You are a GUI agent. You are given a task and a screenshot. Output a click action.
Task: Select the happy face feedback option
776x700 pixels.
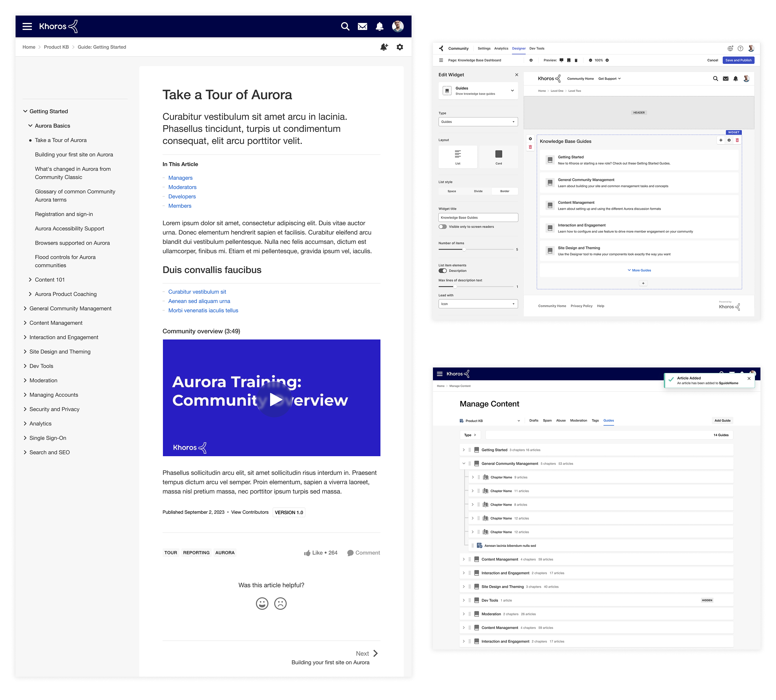[x=262, y=604]
